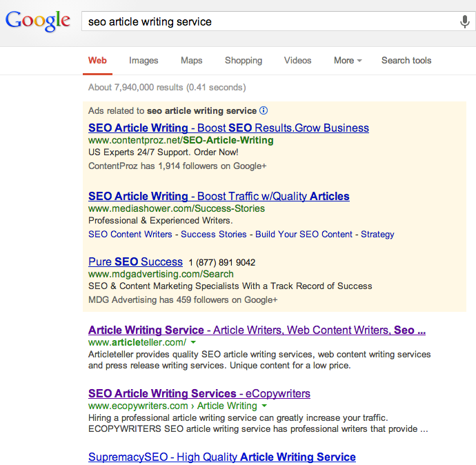The image size is (476, 465).
Task: Open contentproz SEO Article Writing ad
Action: [228, 128]
